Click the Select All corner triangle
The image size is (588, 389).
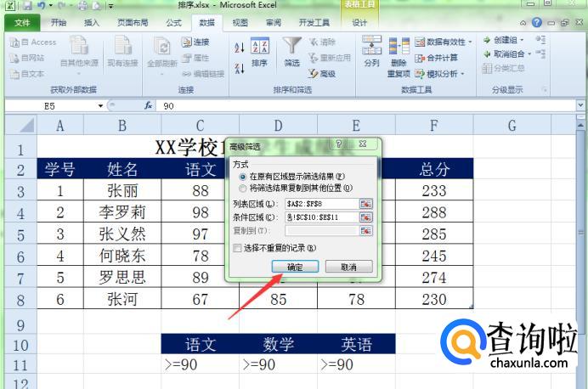[x=20, y=125]
